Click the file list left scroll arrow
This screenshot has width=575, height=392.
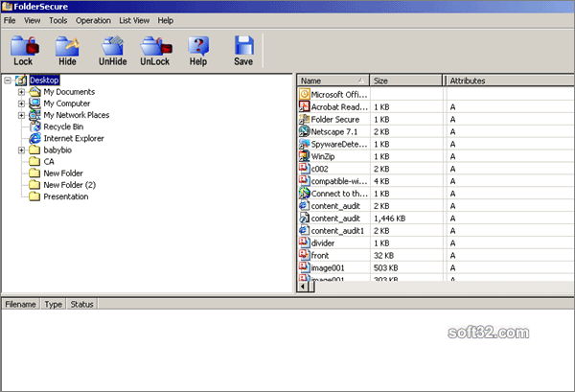(303, 287)
